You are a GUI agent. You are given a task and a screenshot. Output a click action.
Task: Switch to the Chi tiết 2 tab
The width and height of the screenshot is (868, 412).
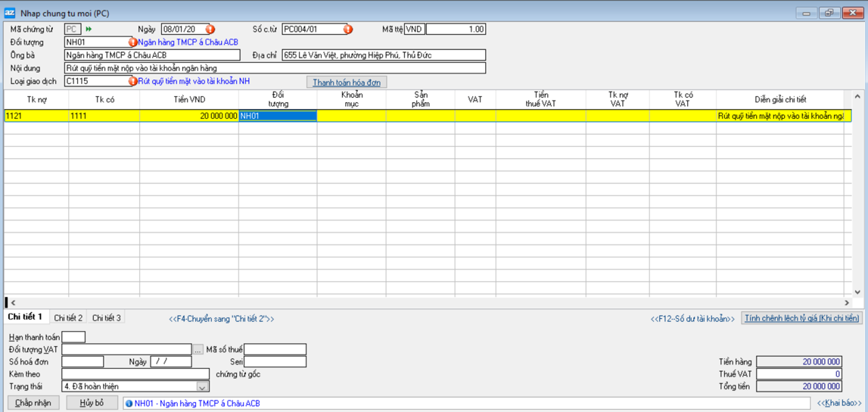click(68, 318)
